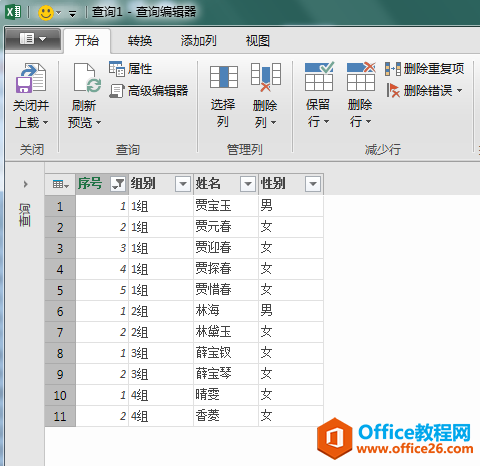Click the cell containing 林海
This screenshot has width=480, height=466.
point(226,311)
